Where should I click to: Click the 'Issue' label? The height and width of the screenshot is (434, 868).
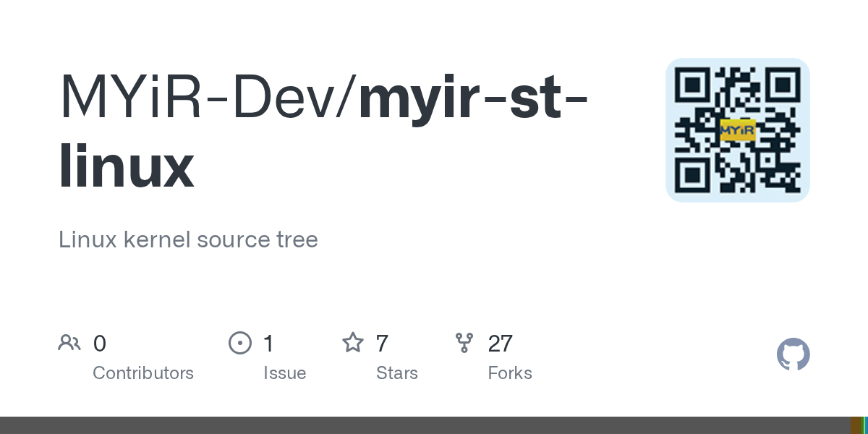284,373
